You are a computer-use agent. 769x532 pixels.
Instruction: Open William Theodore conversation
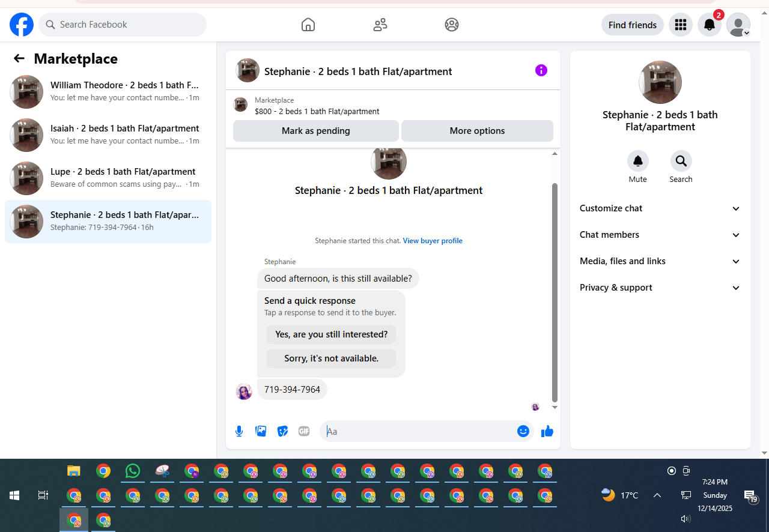click(108, 92)
